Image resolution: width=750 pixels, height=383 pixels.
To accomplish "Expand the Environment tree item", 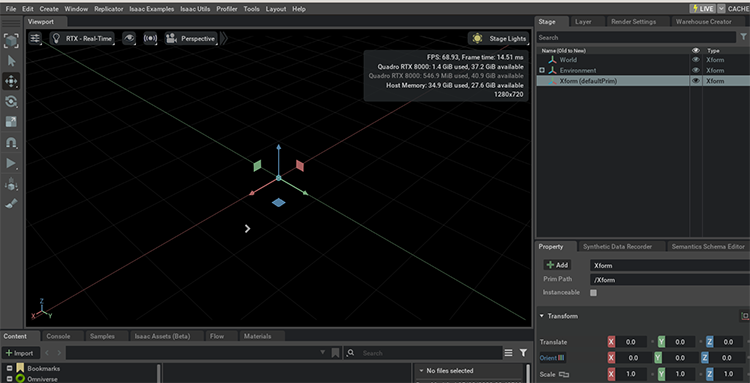I will click(542, 70).
